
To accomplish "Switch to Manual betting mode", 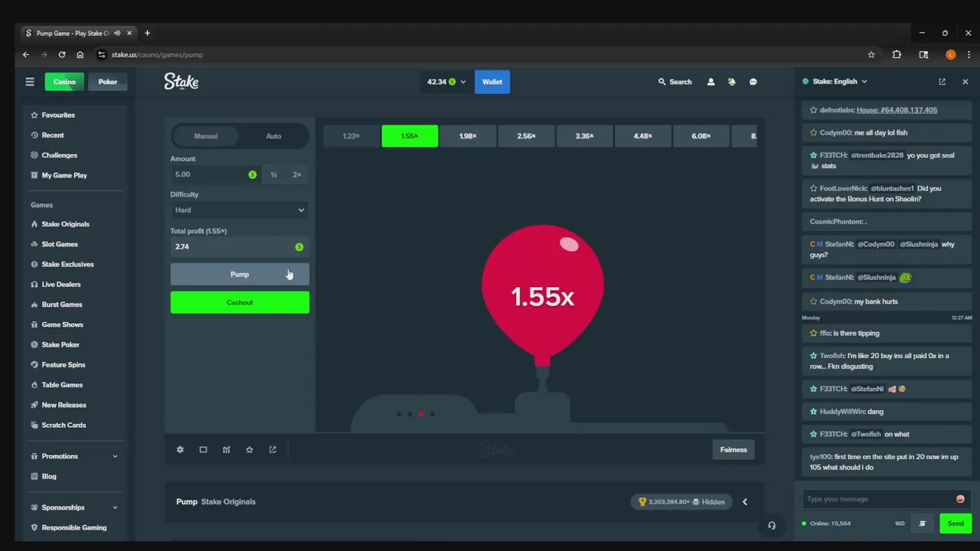I will click(x=205, y=136).
